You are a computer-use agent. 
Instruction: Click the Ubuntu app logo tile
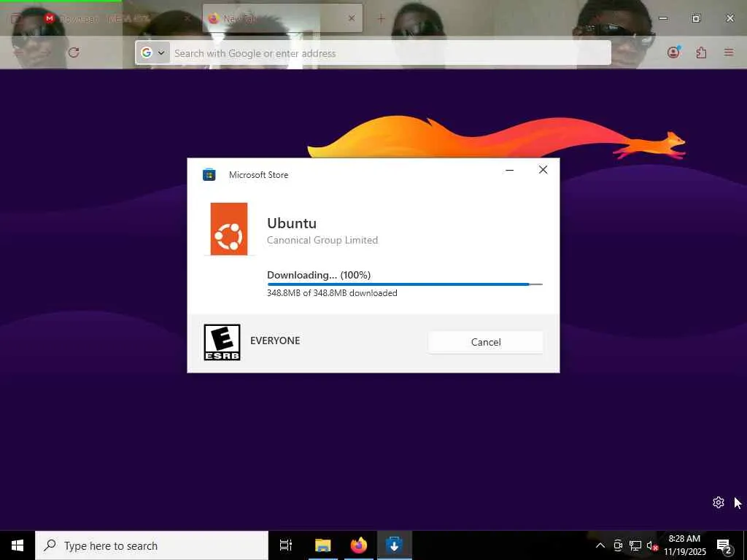229,229
